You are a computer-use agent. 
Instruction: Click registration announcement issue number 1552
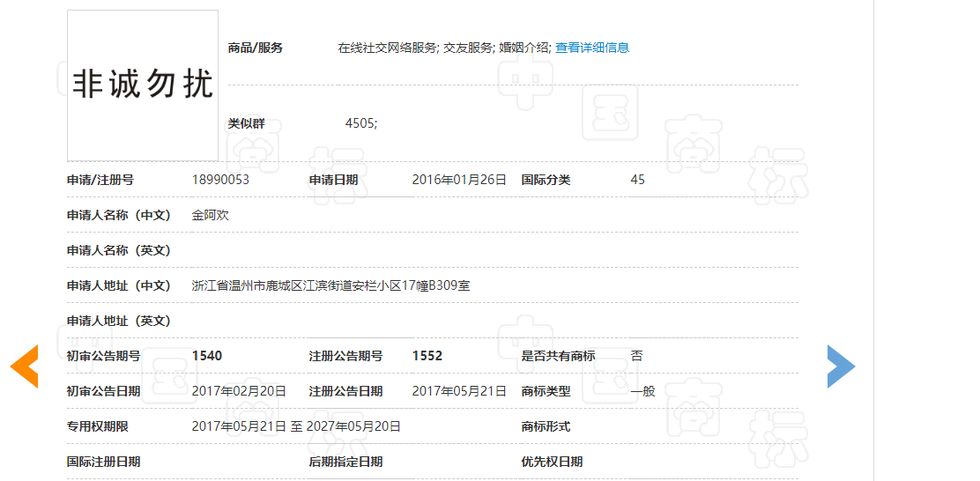coord(427,356)
